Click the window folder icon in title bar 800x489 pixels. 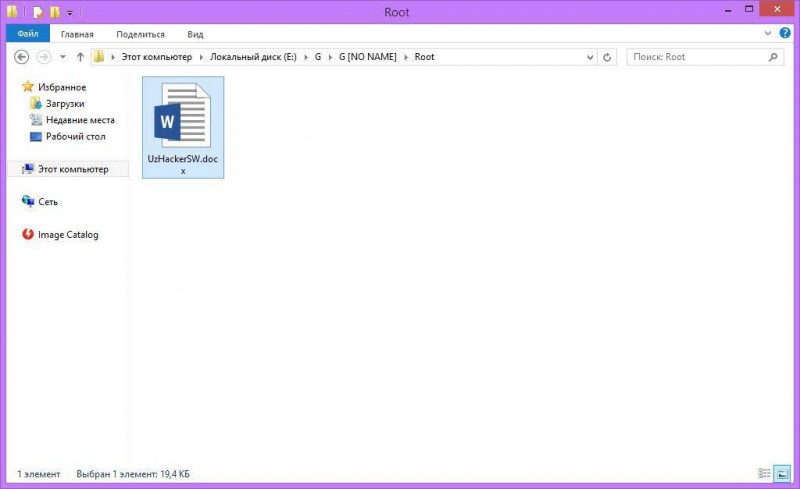[12, 11]
